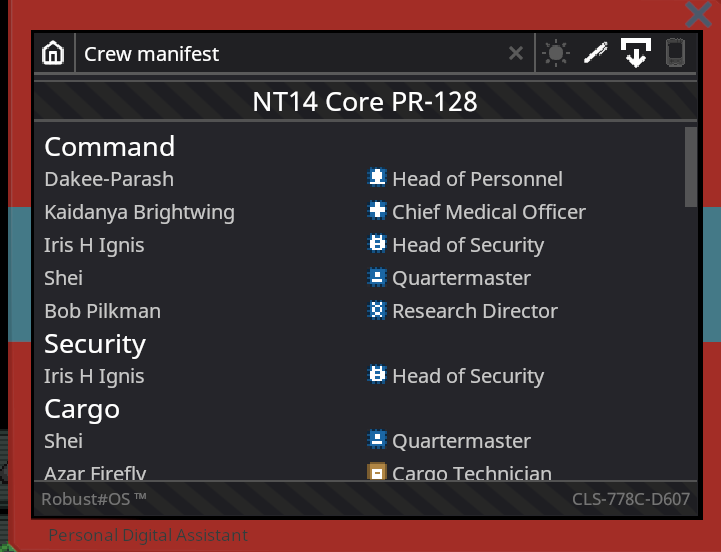721x552 pixels.
Task: Click the manifest vertical scrollbar handle
Action: 691,167
